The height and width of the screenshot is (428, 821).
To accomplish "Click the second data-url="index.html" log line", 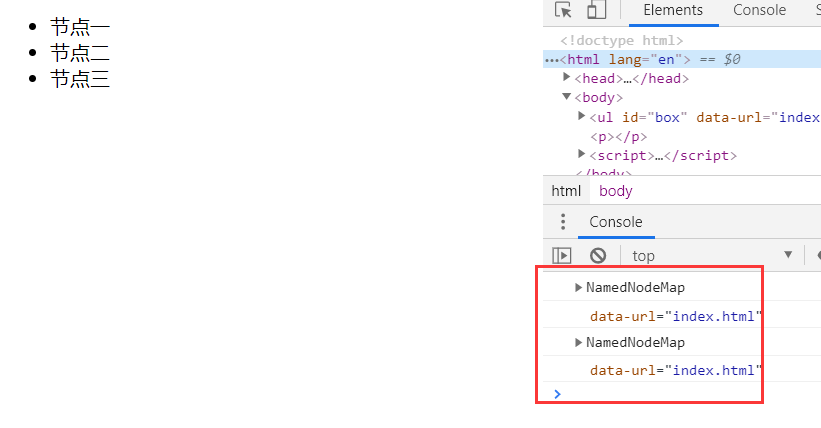I will pos(675,370).
